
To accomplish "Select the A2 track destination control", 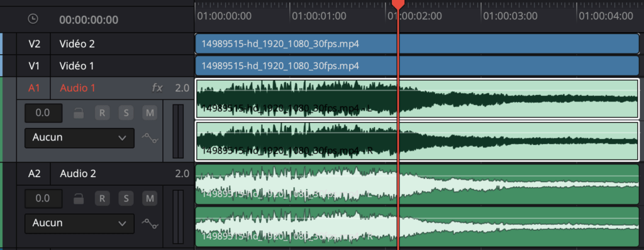I will [34, 174].
